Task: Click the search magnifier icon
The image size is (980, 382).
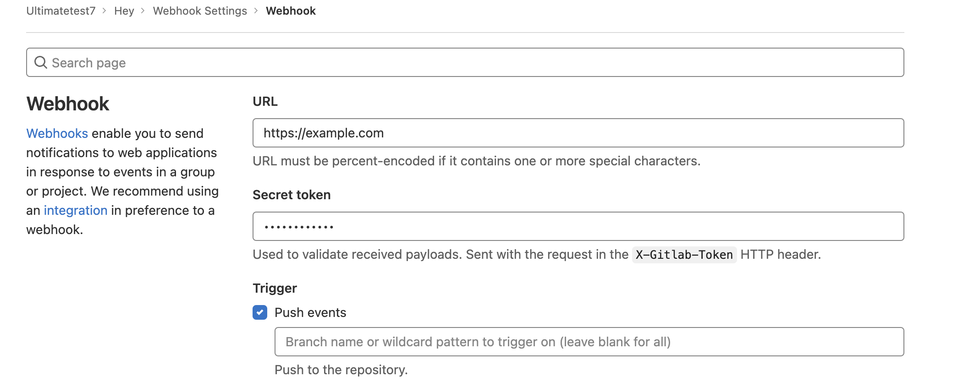Action: click(41, 62)
